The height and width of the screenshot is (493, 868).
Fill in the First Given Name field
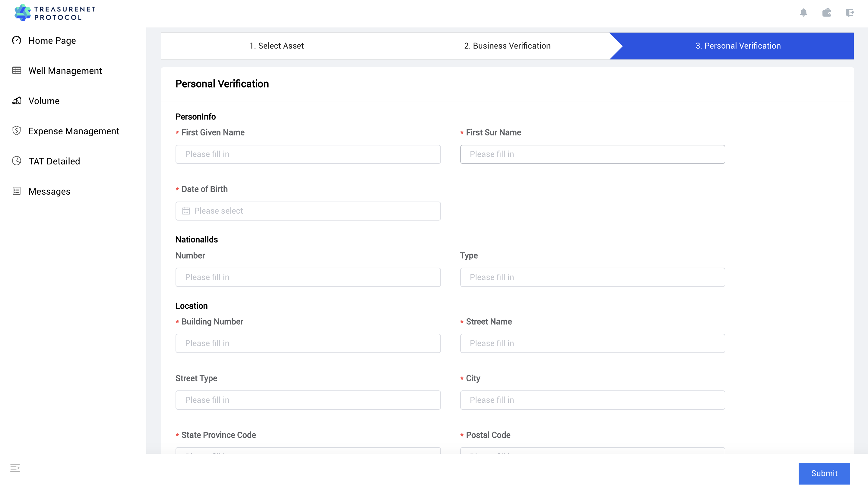(308, 154)
